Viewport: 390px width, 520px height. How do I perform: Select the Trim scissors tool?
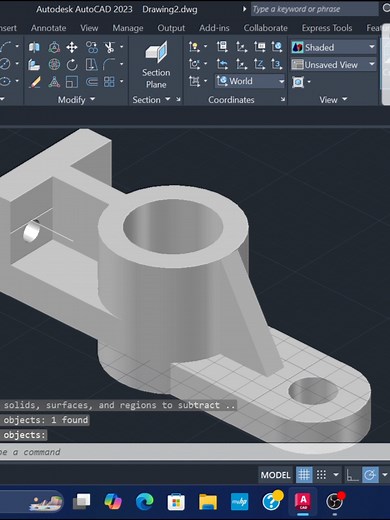(109, 47)
